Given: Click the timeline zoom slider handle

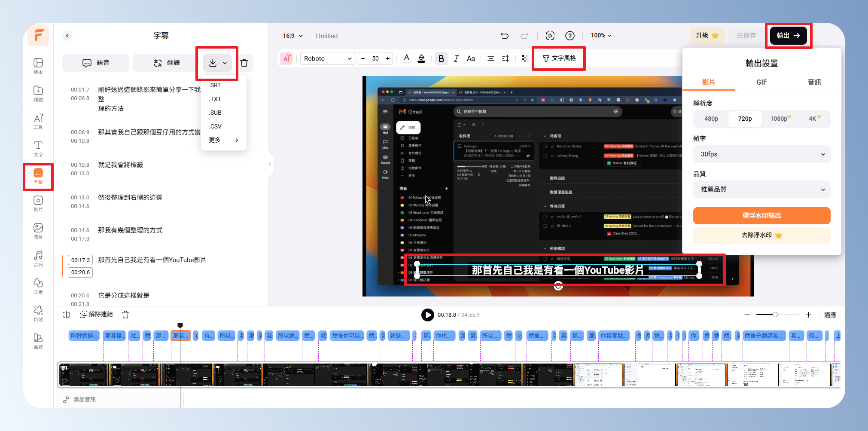Looking at the screenshot, I should tap(775, 315).
